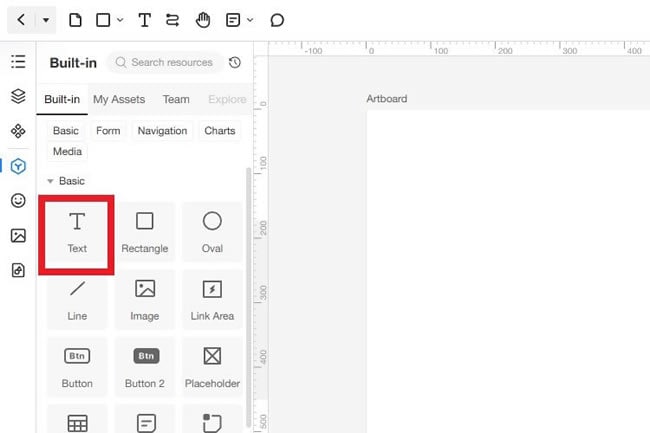Expand the sticky note tool dropdown
Viewport: 650px width, 433px height.
click(x=250, y=20)
